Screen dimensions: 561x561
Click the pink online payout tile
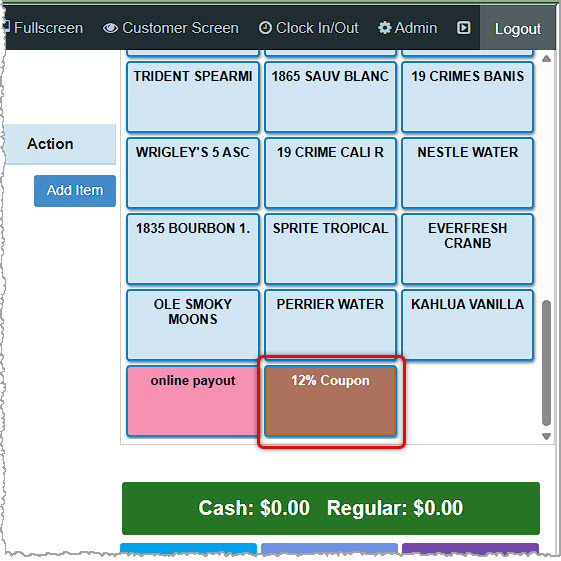tap(193, 401)
